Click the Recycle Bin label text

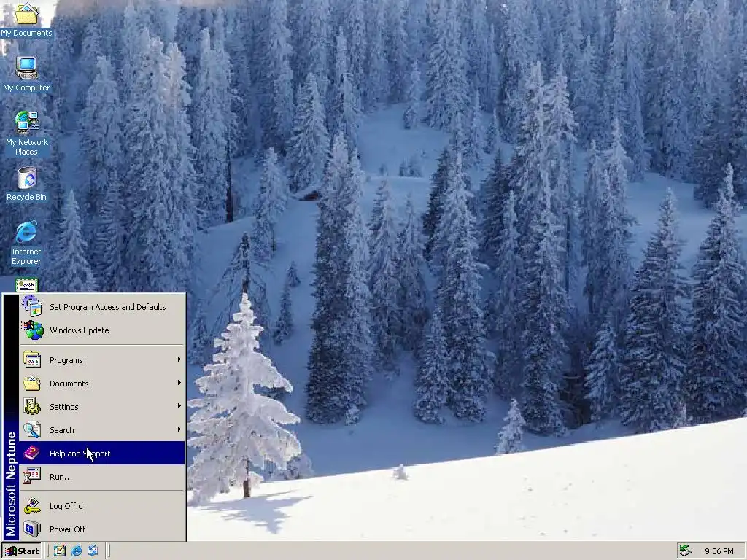26,197
